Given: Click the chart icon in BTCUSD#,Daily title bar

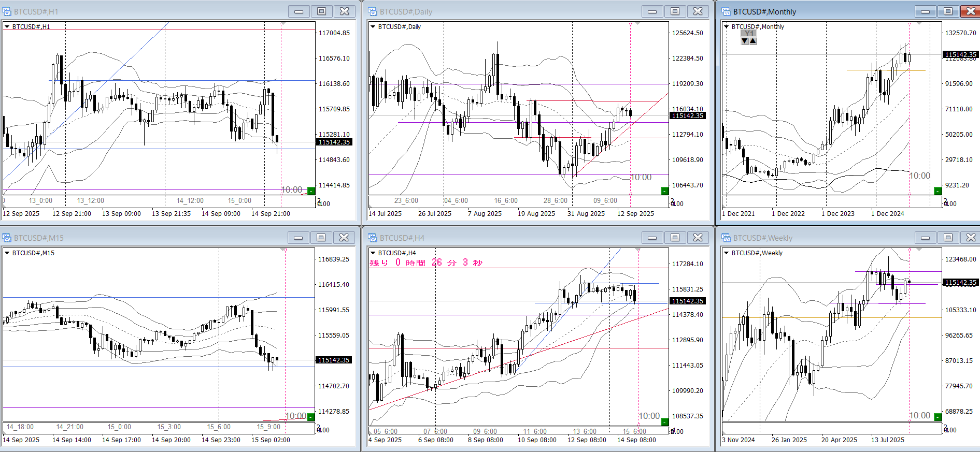Looking at the screenshot, I should pyautogui.click(x=372, y=11).
